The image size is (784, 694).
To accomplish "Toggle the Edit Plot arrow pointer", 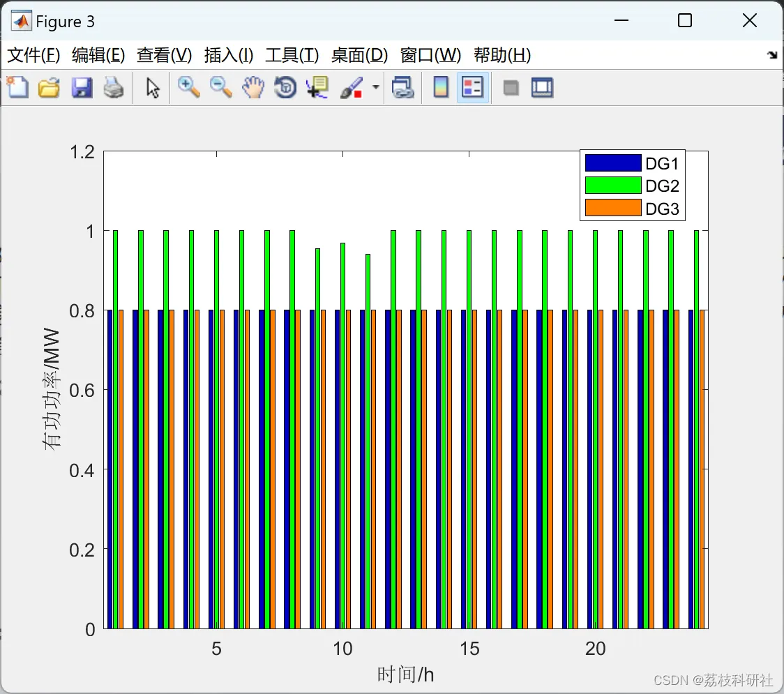I will [x=153, y=88].
